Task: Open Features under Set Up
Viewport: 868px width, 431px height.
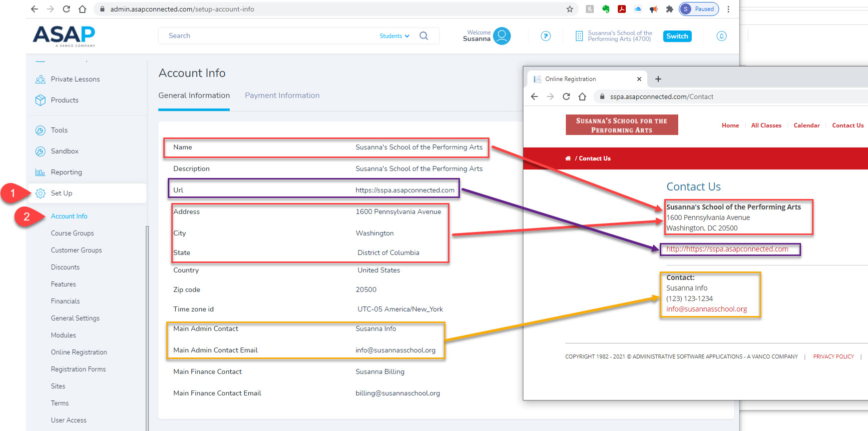Action: pos(63,284)
